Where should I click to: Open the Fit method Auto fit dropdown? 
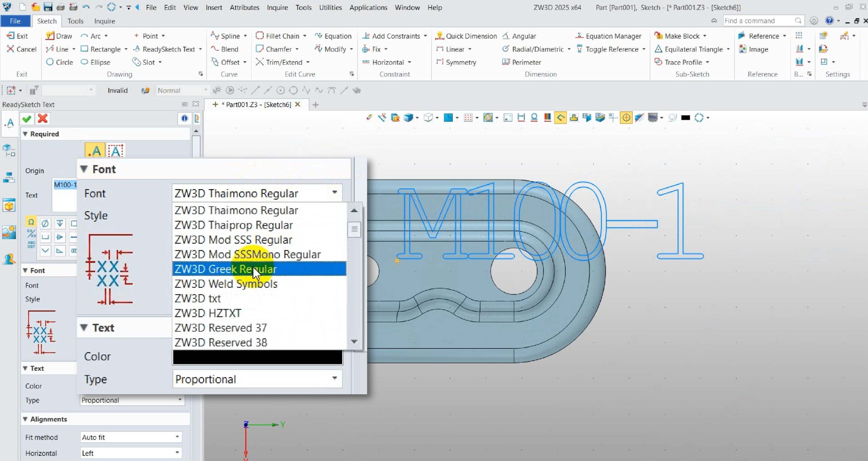131,437
